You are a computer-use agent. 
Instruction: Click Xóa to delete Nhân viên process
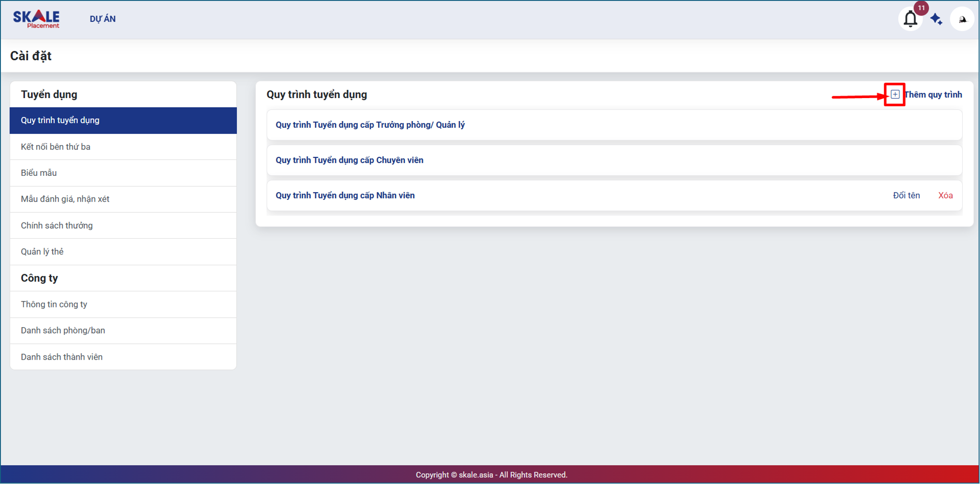945,196
